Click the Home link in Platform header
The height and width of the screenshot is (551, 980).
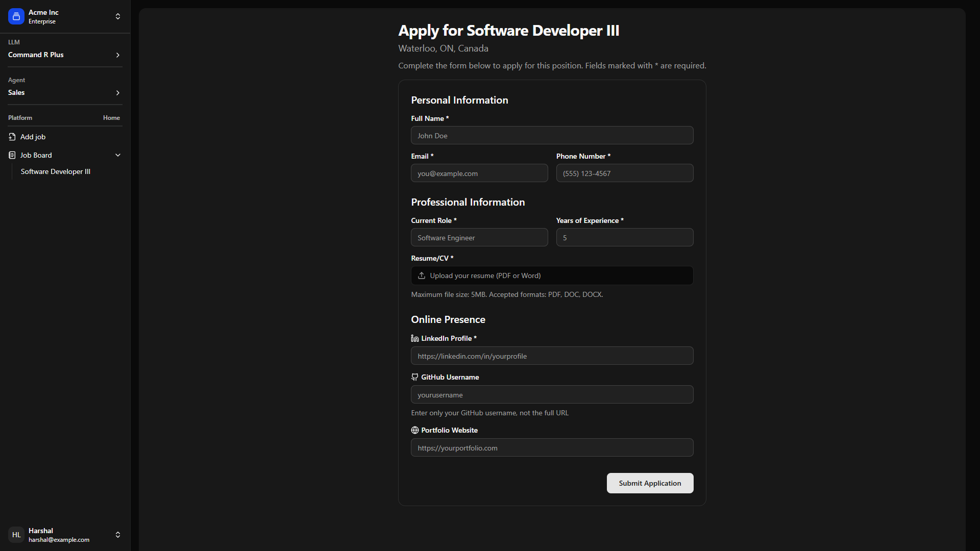pos(111,118)
